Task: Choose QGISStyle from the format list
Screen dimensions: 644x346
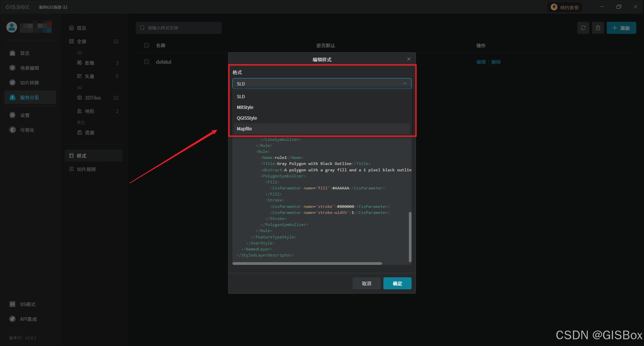Action: click(x=322, y=118)
